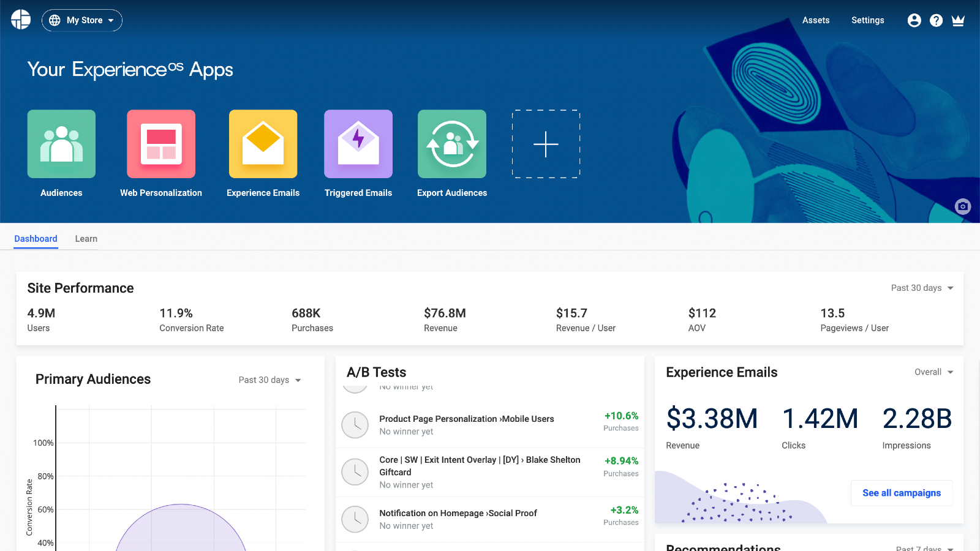Click the company logo top left
Viewport: 980px width, 551px height.
[20, 20]
